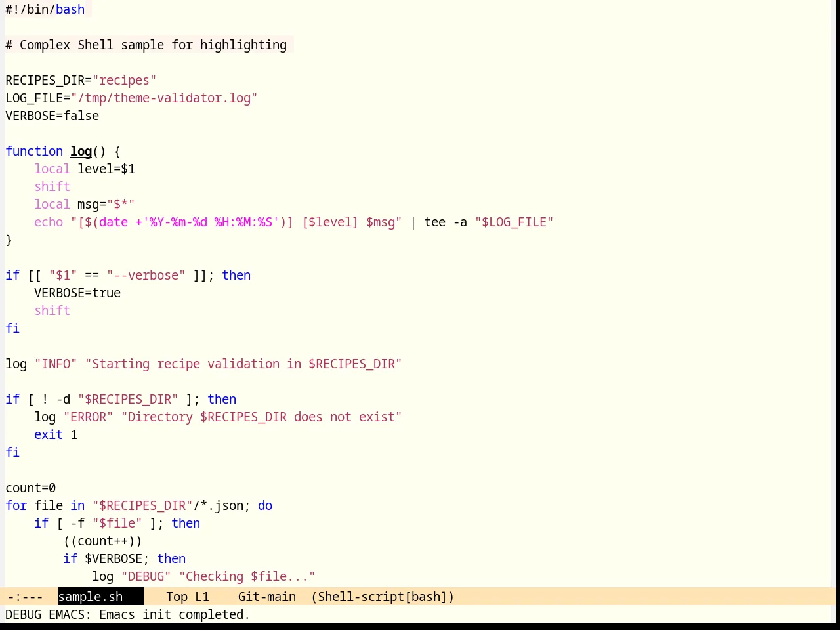Click the echo keyword in log function
The width and height of the screenshot is (840, 630).
point(49,222)
